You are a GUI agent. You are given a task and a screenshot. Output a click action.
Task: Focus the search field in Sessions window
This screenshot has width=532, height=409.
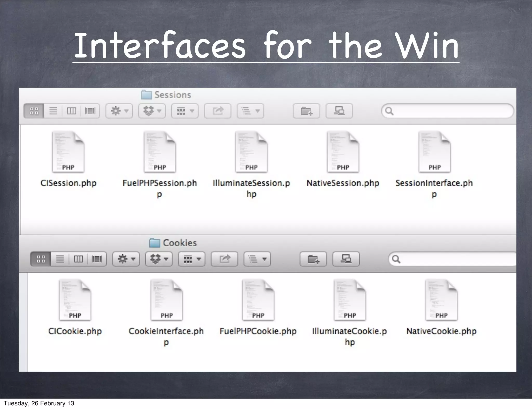[x=448, y=111]
